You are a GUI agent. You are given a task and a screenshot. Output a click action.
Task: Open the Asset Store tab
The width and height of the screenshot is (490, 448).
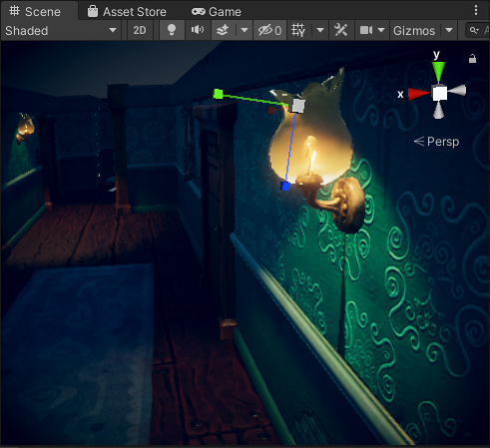tap(127, 12)
